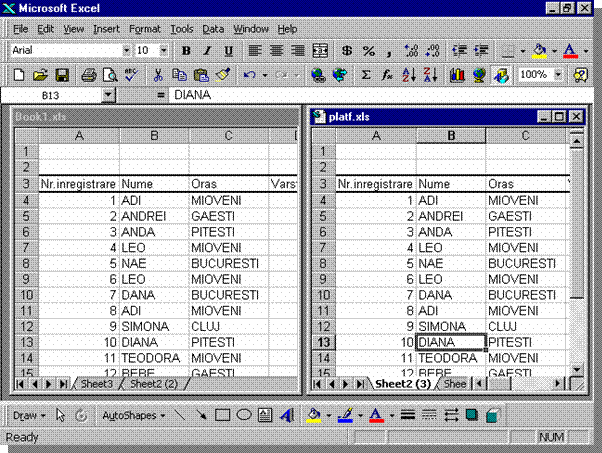Click the Save icon in the toolbar
This screenshot has height=453, width=602.
coord(61,75)
